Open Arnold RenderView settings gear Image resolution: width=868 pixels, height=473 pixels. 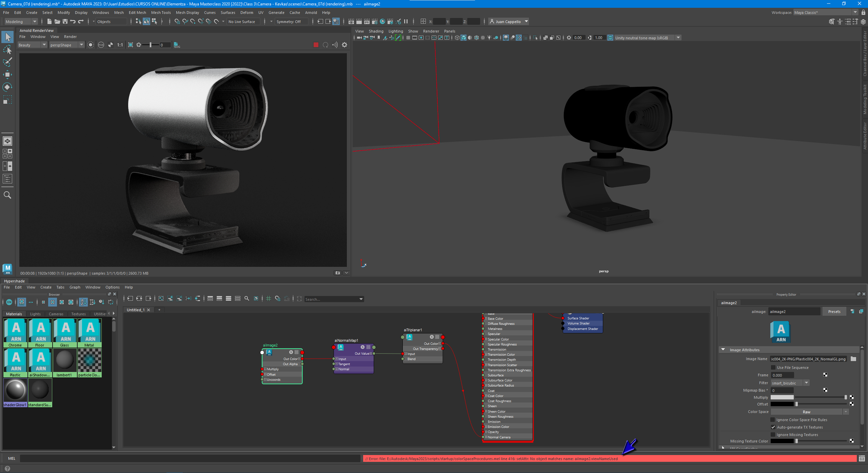point(344,45)
